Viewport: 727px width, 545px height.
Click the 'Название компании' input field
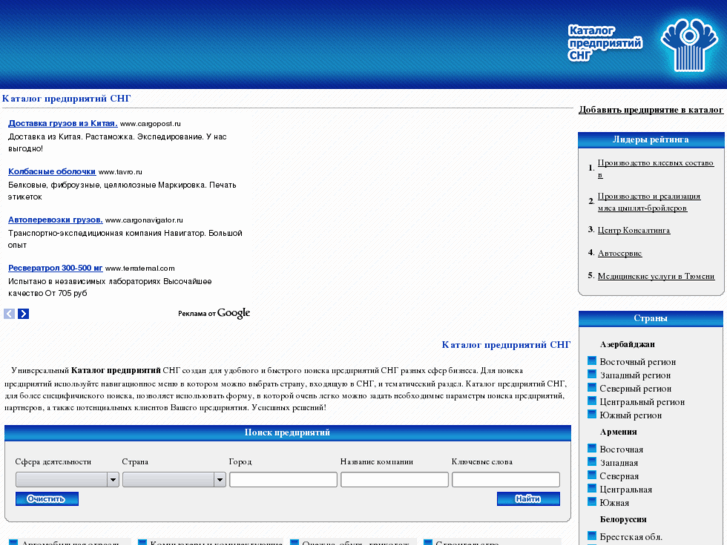pyautogui.click(x=395, y=480)
